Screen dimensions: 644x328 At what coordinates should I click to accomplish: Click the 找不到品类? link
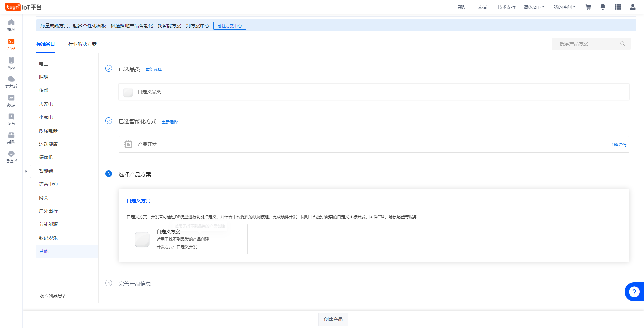click(52, 296)
